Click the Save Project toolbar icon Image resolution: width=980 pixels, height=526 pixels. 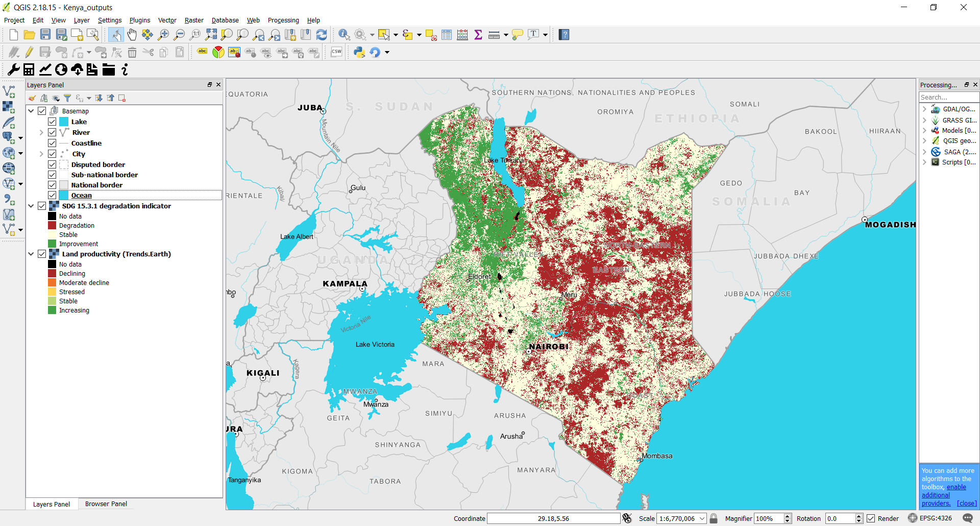click(x=45, y=35)
